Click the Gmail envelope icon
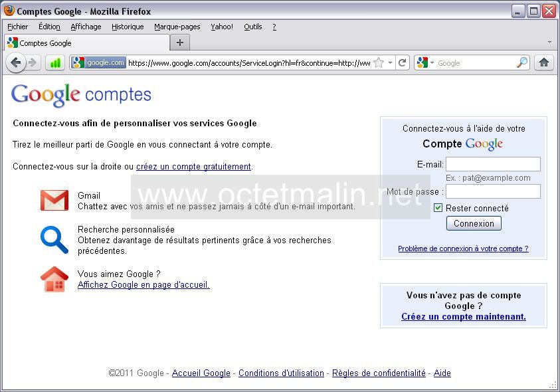 (x=54, y=201)
